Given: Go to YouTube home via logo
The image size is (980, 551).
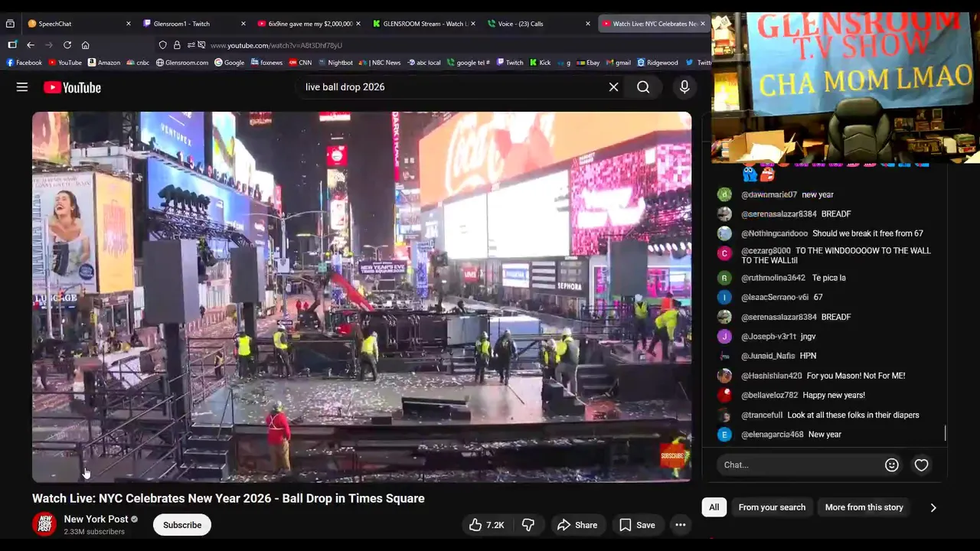Looking at the screenshot, I should point(72,87).
